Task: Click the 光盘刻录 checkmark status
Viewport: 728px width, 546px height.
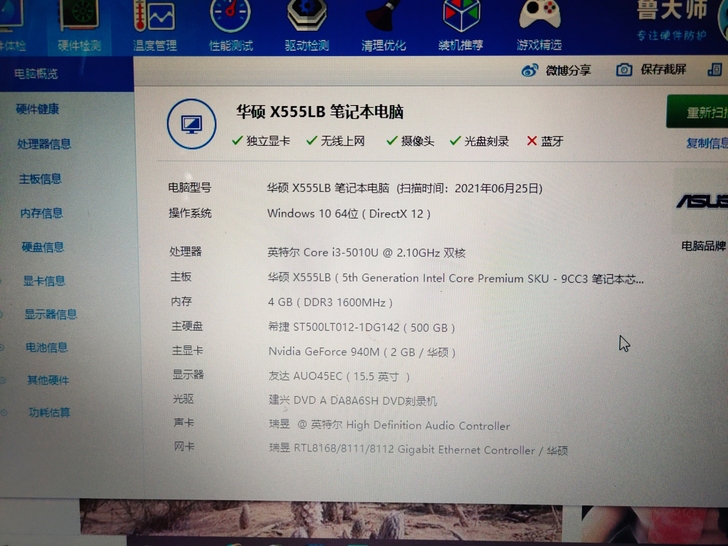Action: (x=479, y=141)
